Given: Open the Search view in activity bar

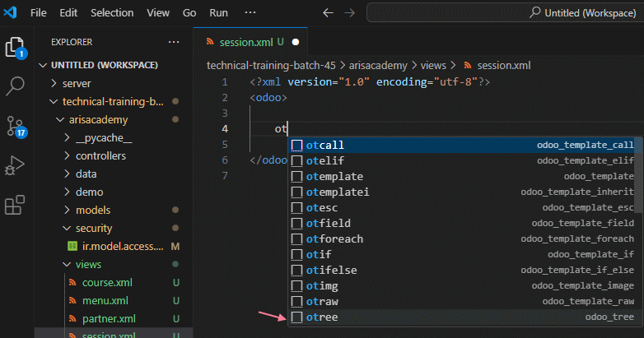Looking at the screenshot, I should tap(15, 86).
